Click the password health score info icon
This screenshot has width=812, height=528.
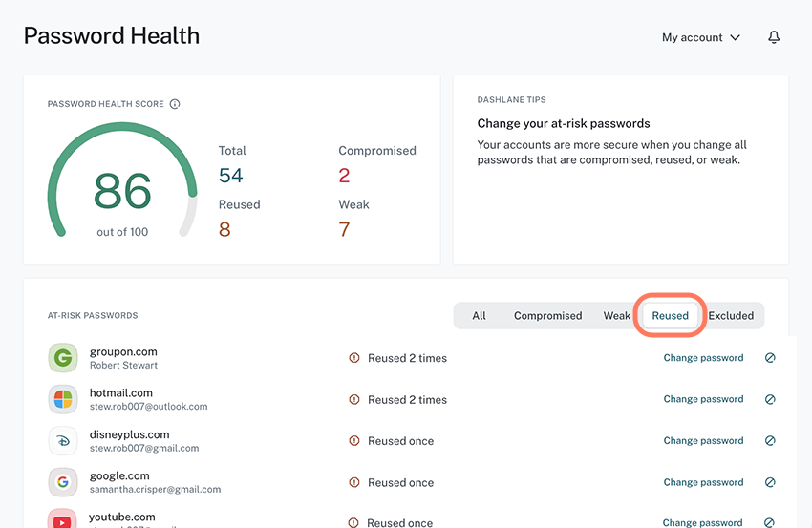pos(175,104)
